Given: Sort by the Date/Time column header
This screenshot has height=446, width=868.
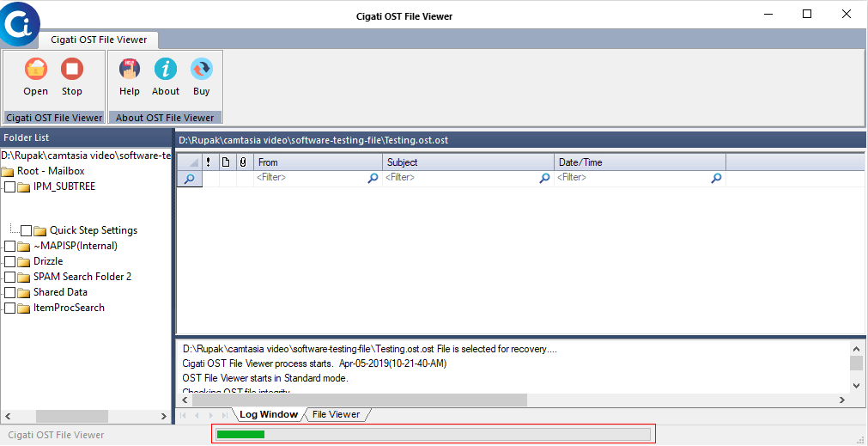Looking at the screenshot, I should click(x=640, y=162).
